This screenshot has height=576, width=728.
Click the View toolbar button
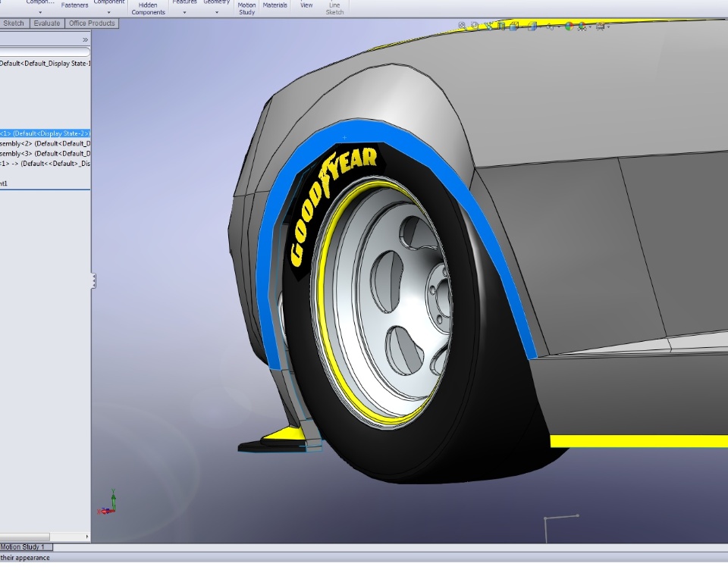[306, 5]
